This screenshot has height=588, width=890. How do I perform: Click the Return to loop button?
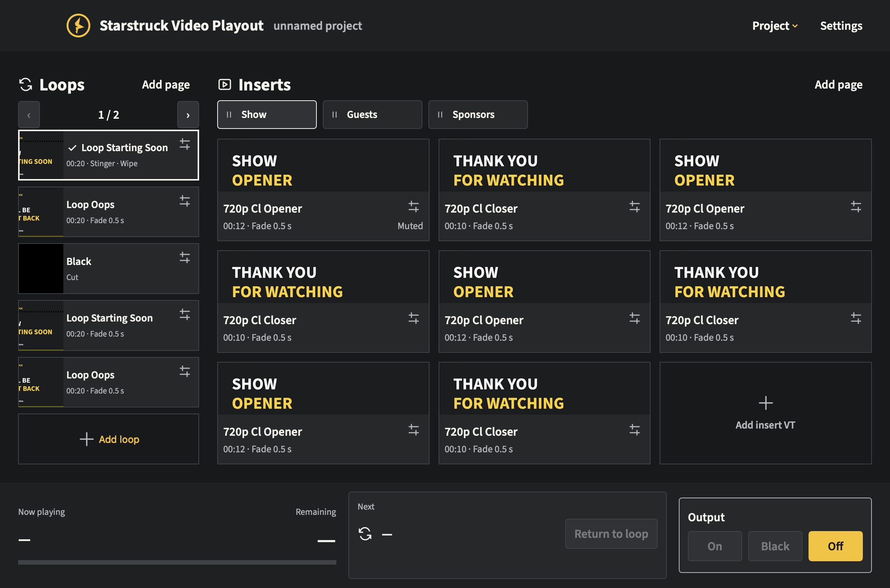click(x=611, y=534)
